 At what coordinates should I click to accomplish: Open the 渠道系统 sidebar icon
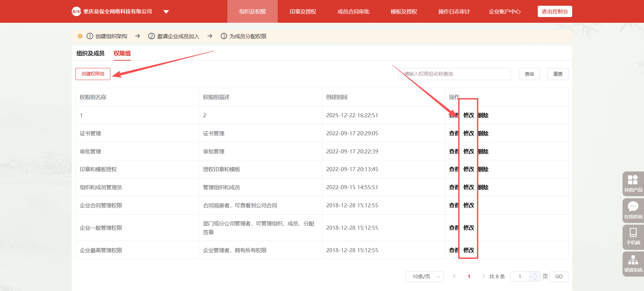tap(633, 264)
